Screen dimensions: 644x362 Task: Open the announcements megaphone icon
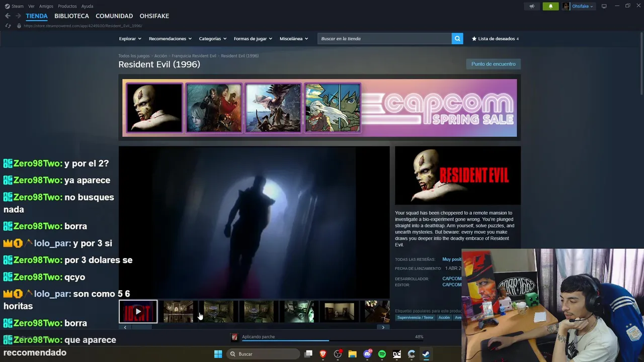coord(532,6)
